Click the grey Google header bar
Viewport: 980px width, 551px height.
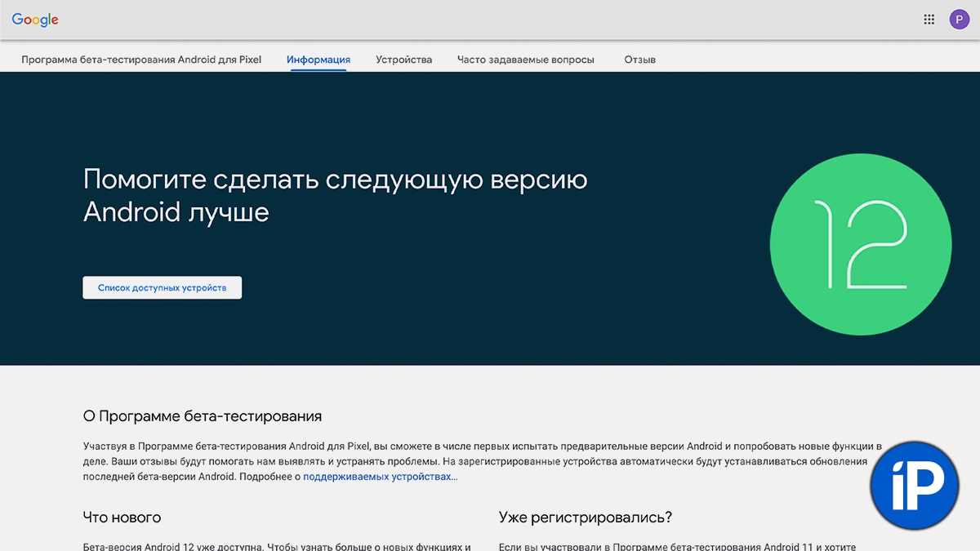click(x=490, y=20)
